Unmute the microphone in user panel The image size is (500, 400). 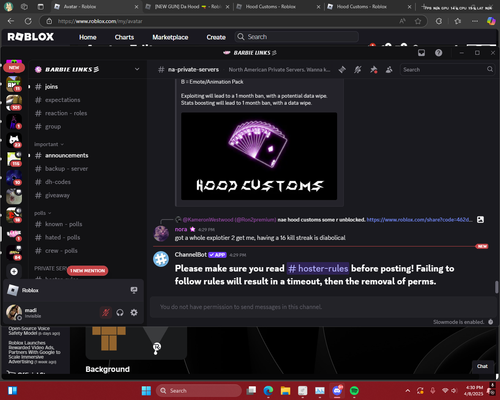tap(106, 313)
